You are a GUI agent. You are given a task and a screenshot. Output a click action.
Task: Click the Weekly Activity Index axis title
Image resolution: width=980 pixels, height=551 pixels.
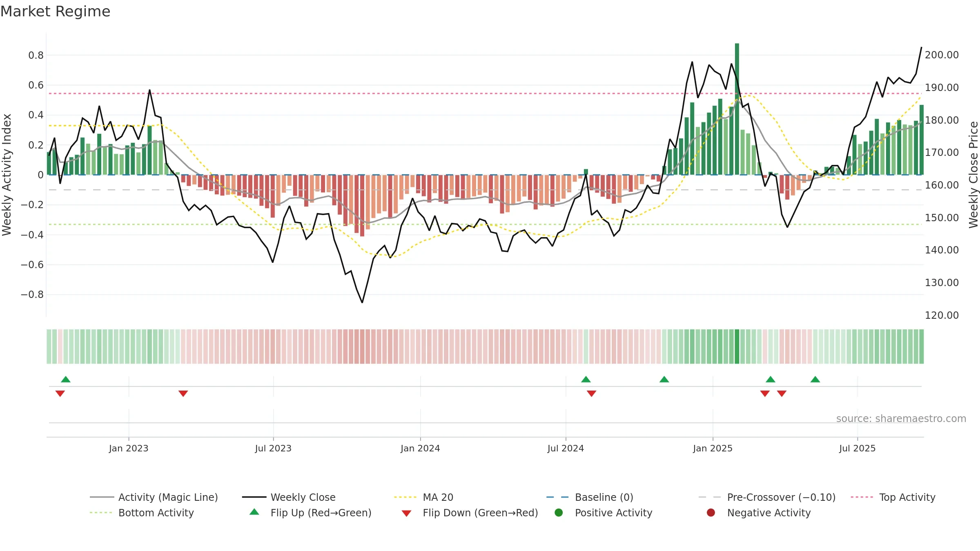(7, 175)
